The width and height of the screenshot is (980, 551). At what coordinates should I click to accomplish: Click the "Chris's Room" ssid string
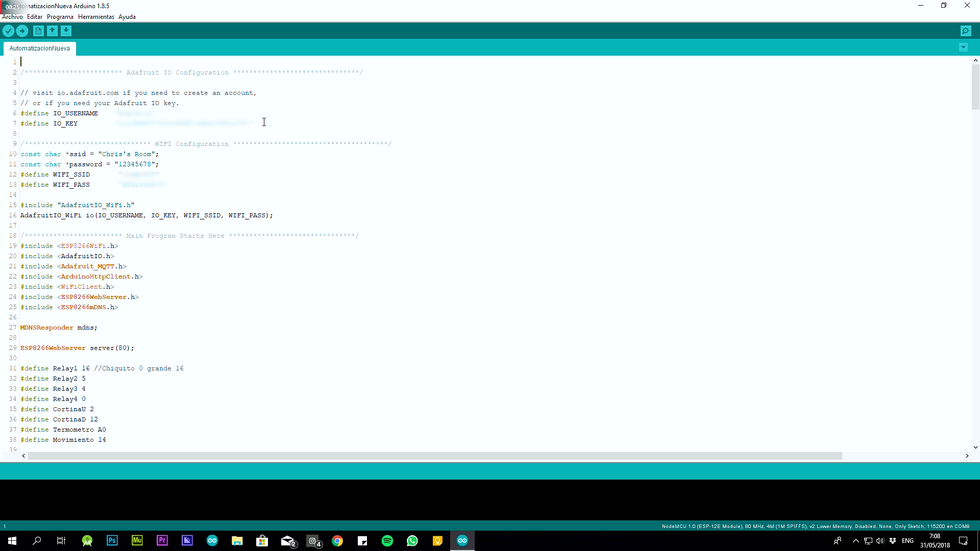pos(126,154)
